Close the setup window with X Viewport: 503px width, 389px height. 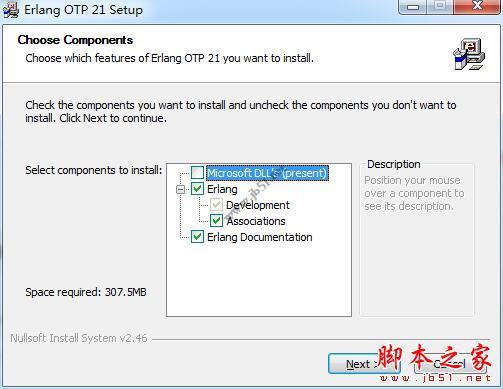(x=477, y=7)
